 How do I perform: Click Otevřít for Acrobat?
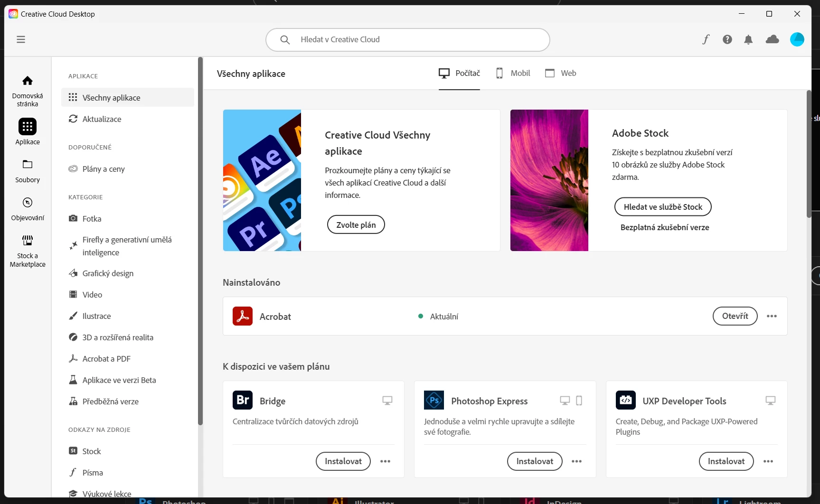tap(735, 316)
